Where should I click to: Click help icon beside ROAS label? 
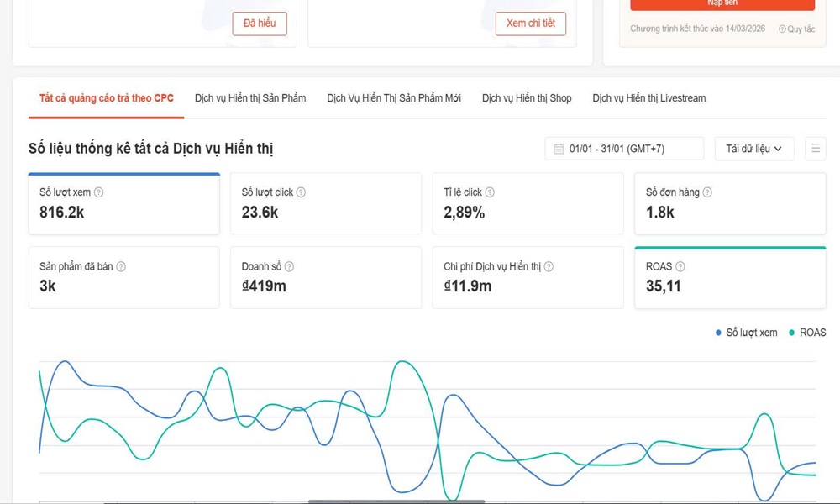[x=680, y=267]
